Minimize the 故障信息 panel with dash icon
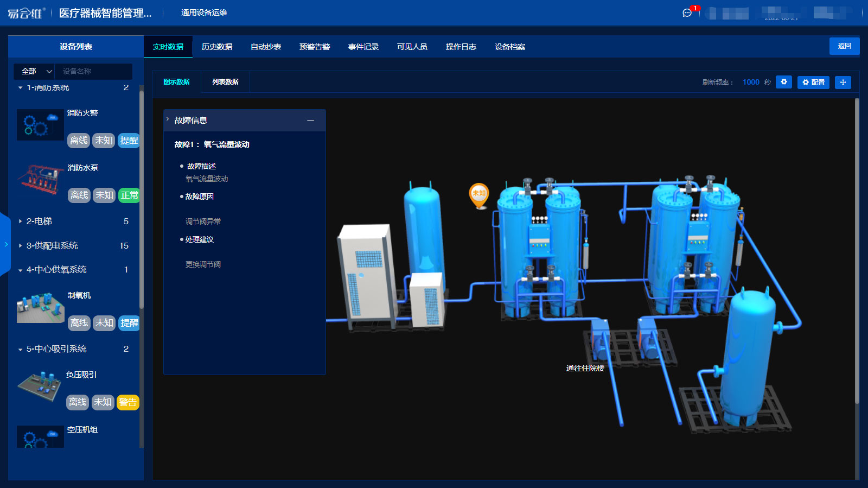 [310, 121]
